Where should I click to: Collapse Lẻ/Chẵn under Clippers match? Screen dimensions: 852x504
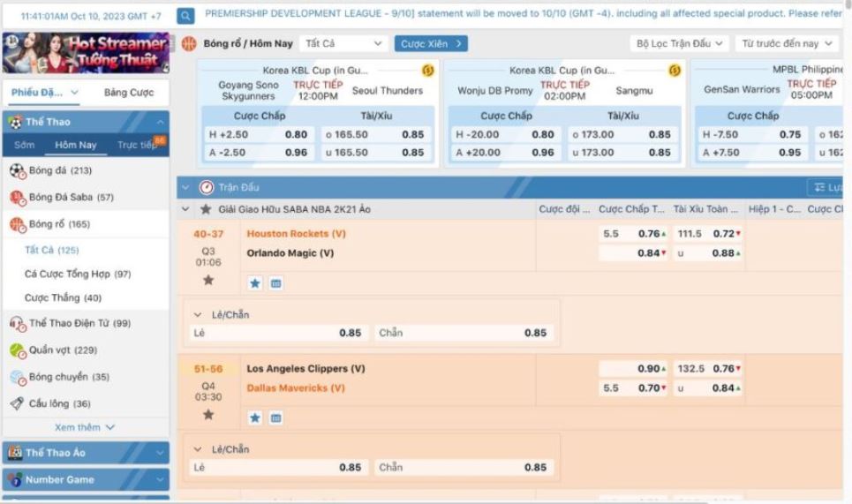198,449
